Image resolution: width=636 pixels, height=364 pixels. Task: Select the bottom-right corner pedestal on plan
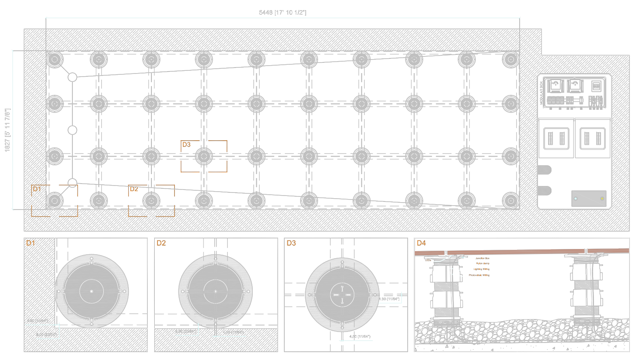click(x=511, y=201)
